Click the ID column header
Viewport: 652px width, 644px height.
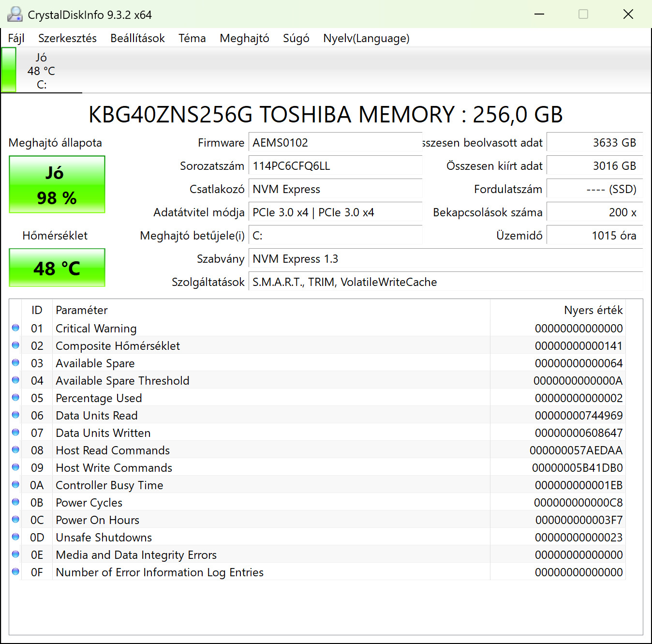(x=37, y=310)
